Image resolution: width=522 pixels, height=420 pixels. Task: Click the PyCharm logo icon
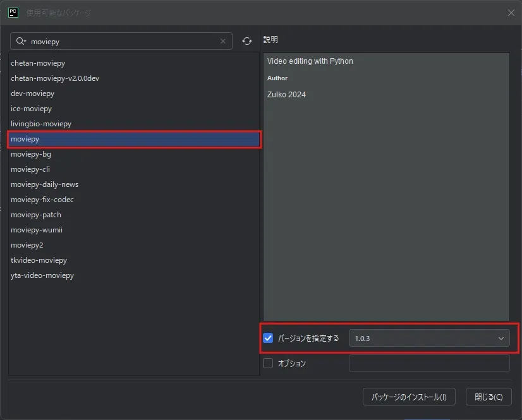pos(13,13)
